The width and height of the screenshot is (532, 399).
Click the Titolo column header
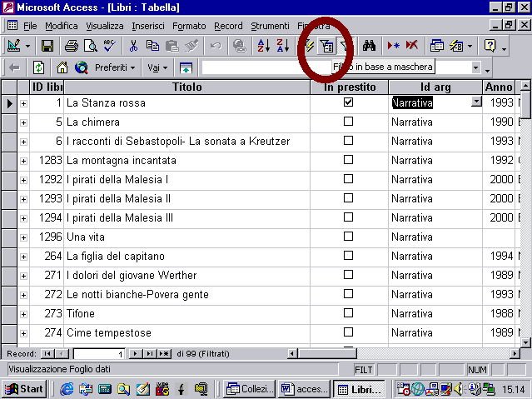(x=187, y=87)
